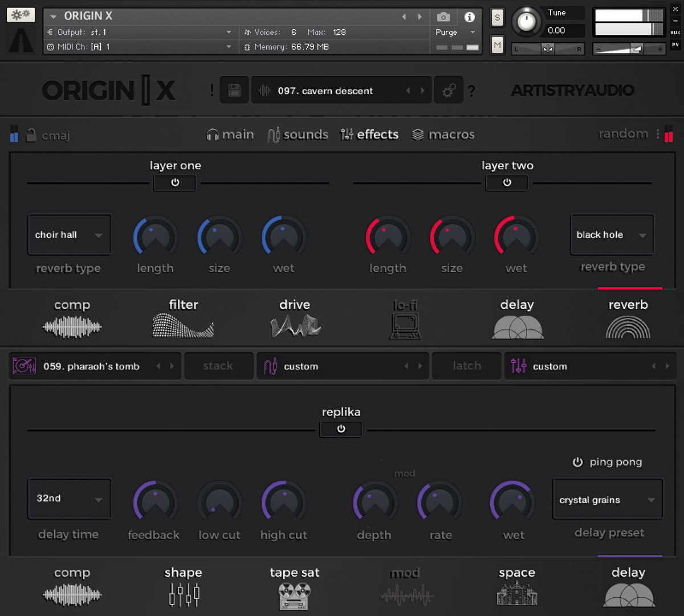Click the save preset floppy disk icon
The height and width of the screenshot is (616, 684).
234,91
